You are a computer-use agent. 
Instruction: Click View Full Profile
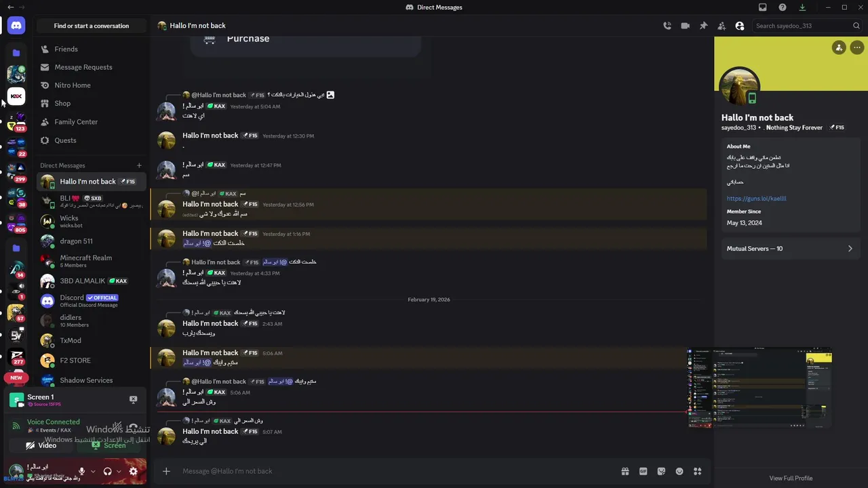791,478
